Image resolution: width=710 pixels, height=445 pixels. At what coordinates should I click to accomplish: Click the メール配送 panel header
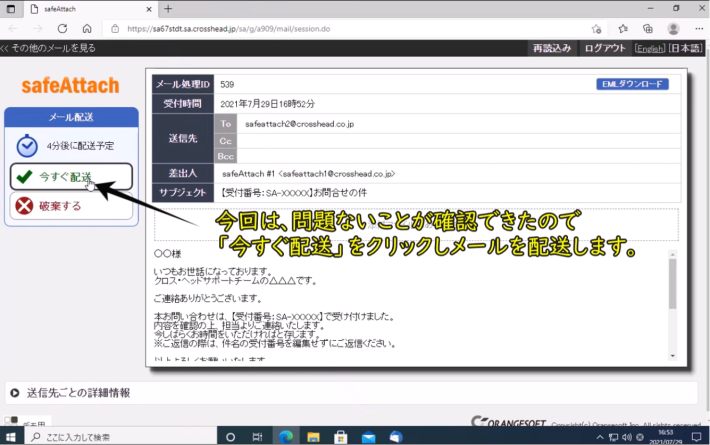pyautogui.click(x=71, y=117)
